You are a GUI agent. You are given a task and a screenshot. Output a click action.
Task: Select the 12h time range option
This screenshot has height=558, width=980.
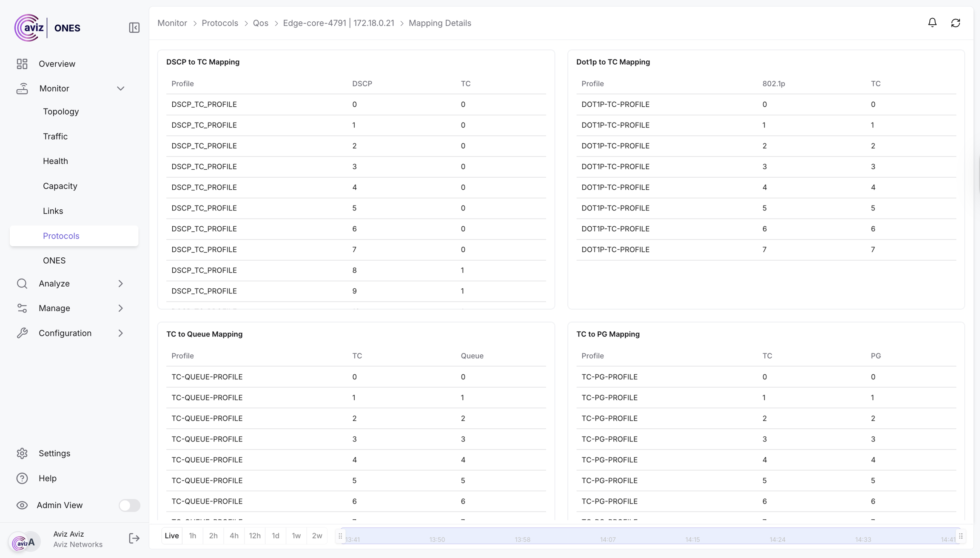(255, 536)
